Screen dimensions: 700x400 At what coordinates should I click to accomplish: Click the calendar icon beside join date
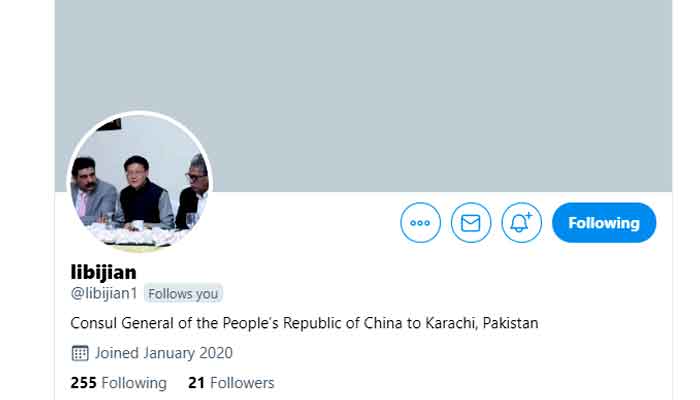pos(80,353)
